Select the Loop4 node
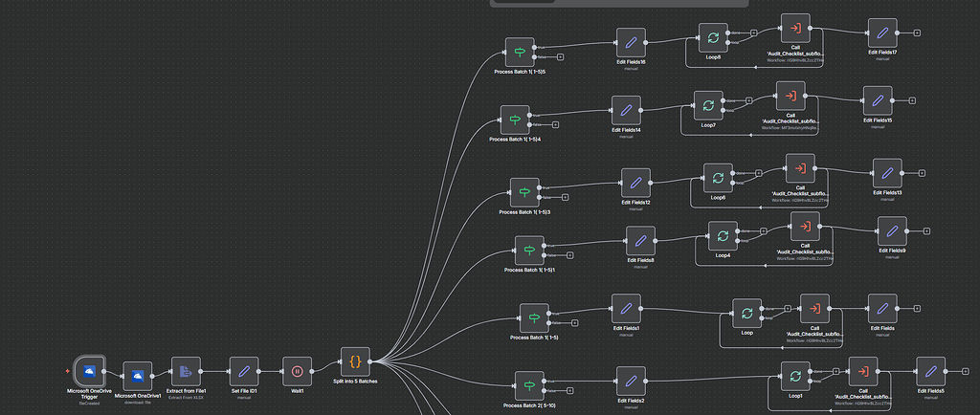980x415 pixels. 724,236
